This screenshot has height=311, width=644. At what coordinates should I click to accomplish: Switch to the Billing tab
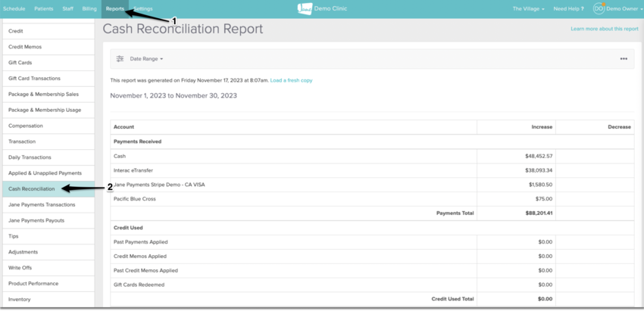[x=89, y=8]
